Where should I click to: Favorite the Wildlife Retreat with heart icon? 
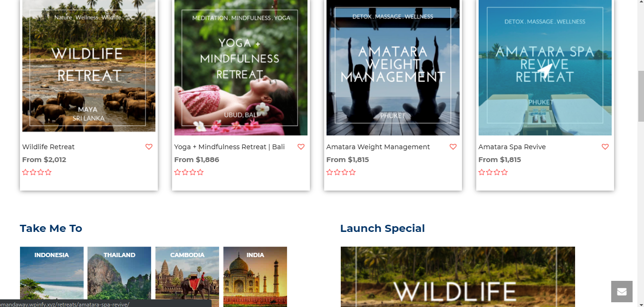click(x=149, y=147)
